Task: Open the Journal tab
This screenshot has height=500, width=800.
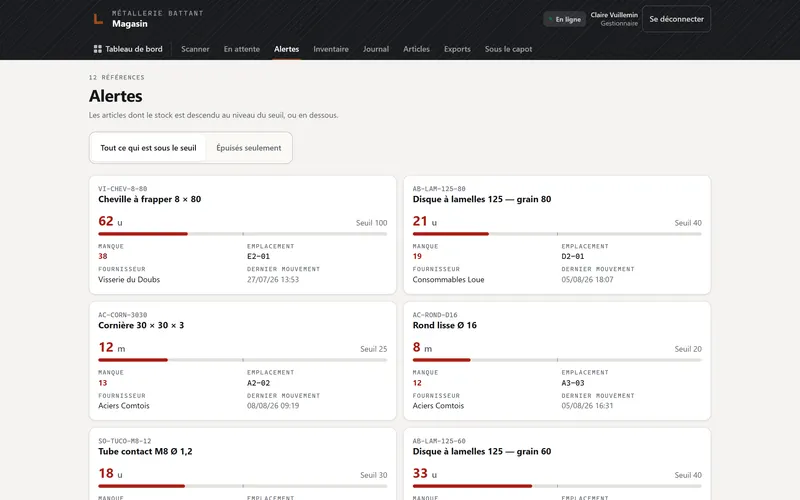Action: pyautogui.click(x=376, y=49)
